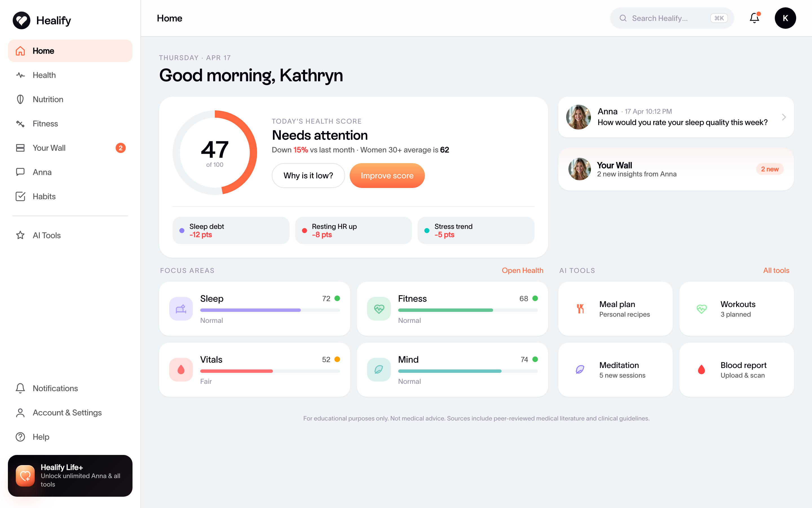Click the Your Wall icon in sidebar
The height and width of the screenshot is (508, 812).
click(21, 148)
